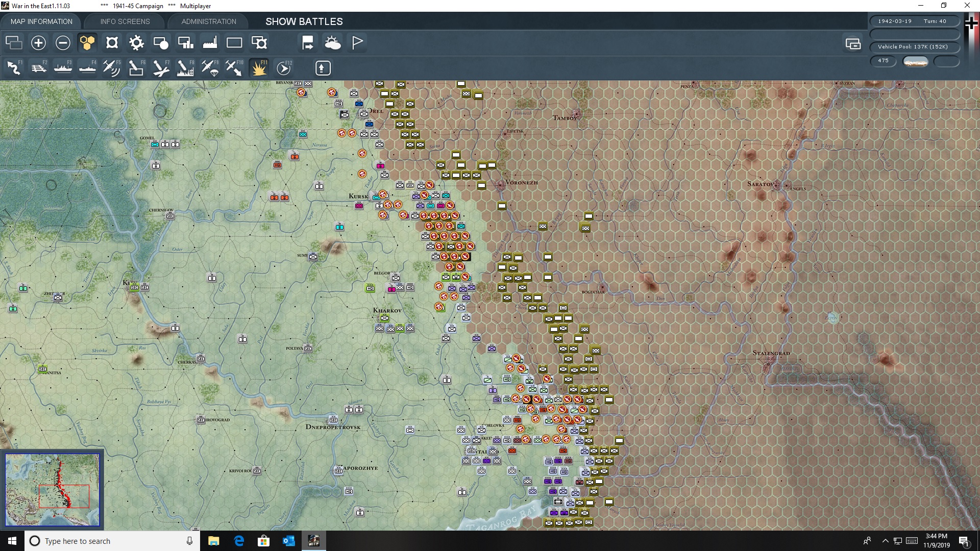Select F6 bomb unit mode icon
980x551 pixels.
(x=136, y=68)
